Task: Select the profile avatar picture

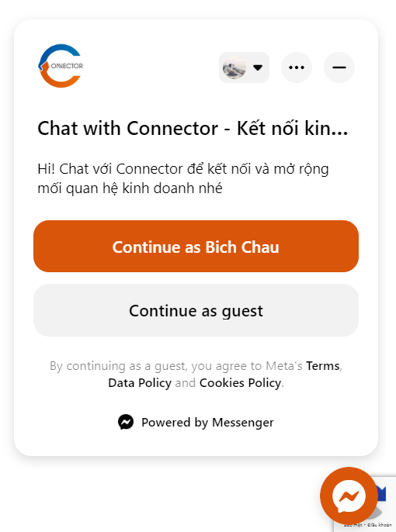Action: [x=234, y=67]
